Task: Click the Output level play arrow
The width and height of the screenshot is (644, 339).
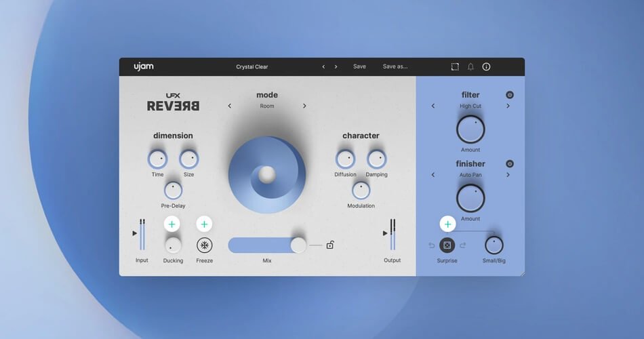Action: (385, 233)
